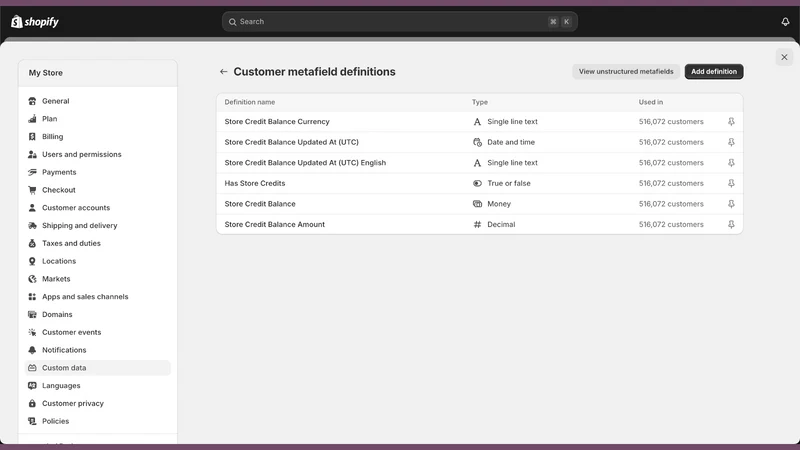This screenshot has height=450, width=800.
Task: Click the True or false type icon
Action: click(x=477, y=183)
